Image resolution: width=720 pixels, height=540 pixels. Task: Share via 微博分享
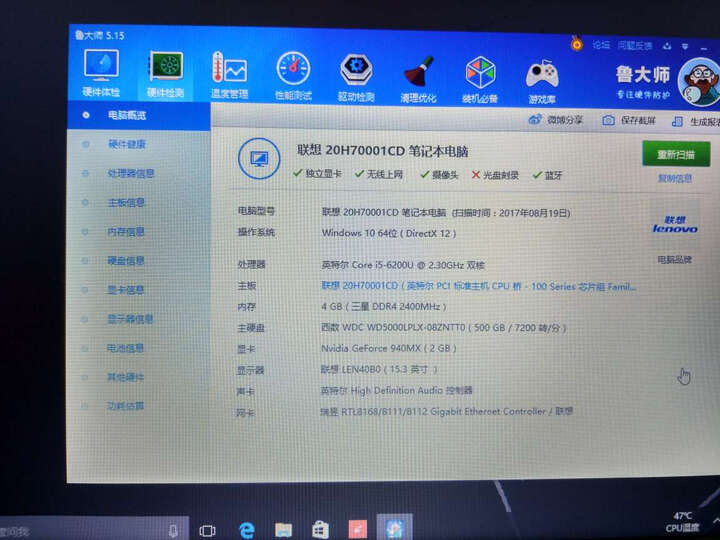tap(556, 119)
